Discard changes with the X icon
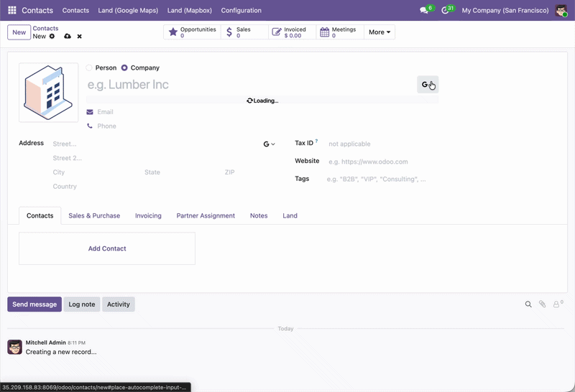The width and height of the screenshot is (575, 392). click(79, 37)
